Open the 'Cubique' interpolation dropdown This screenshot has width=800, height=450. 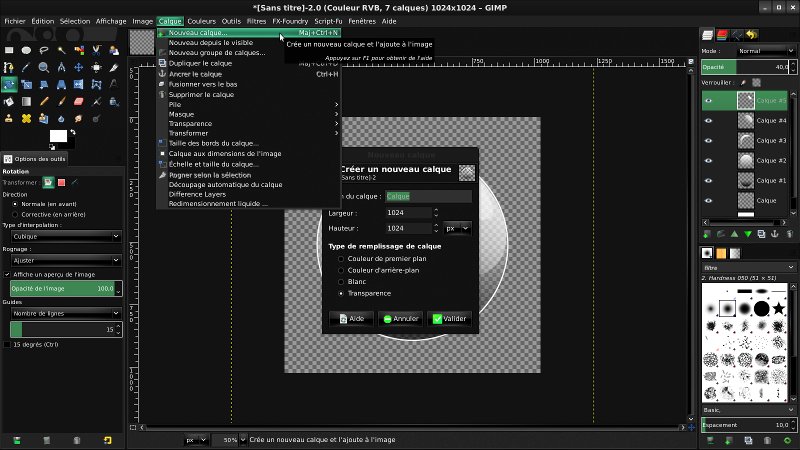66,236
